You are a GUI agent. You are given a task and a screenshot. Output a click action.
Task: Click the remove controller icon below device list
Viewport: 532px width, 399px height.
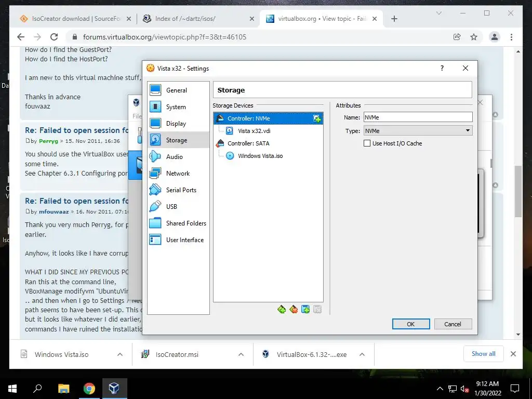point(294,310)
